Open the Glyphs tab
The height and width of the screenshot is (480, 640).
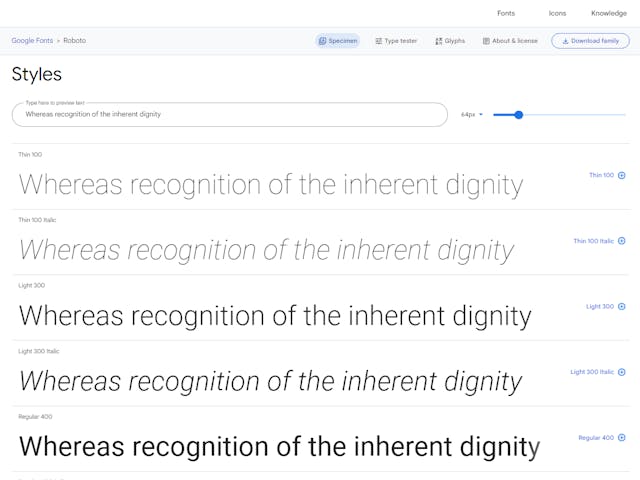(450, 41)
